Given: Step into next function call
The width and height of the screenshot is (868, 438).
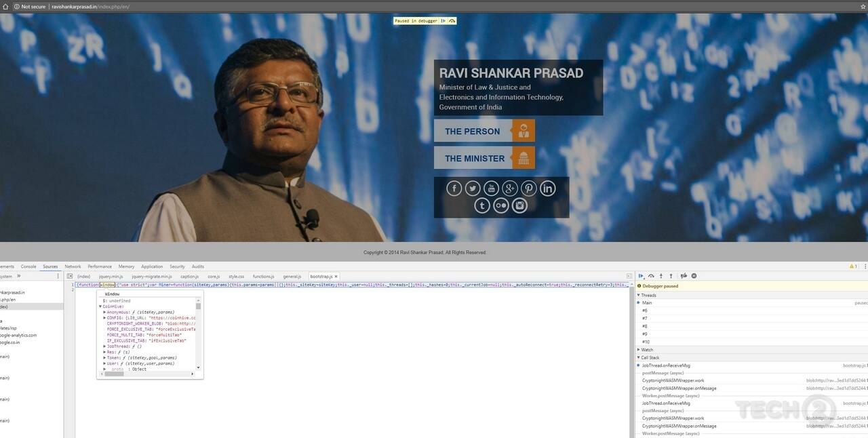Looking at the screenshot, I should pyautogui.click(x=661, y=276).
